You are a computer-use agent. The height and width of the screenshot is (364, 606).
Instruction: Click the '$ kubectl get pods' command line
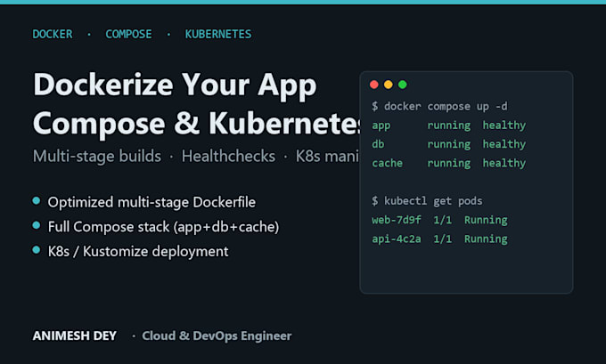click(427, 201)
